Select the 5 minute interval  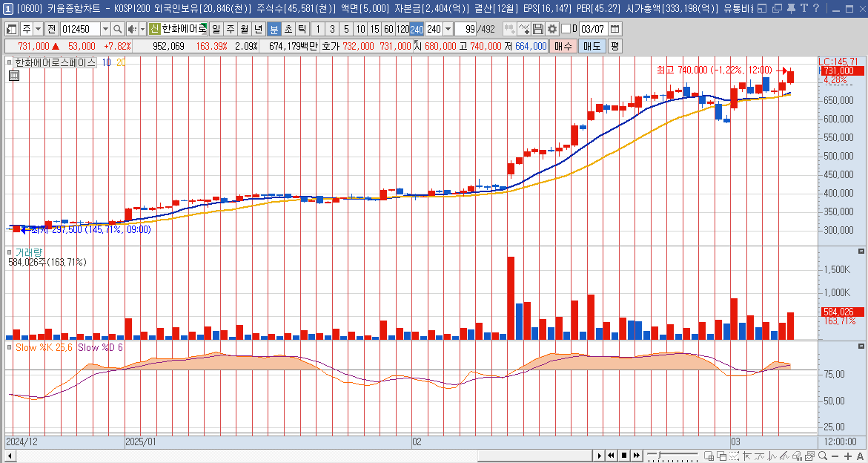coord(346,29)
